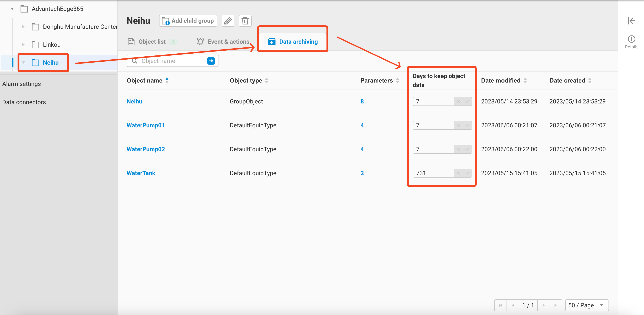Viewport: 644px width, 315px height.
Task: Collapse the AdvantechEdge365 tree node
Action: [x=12, y=9]
